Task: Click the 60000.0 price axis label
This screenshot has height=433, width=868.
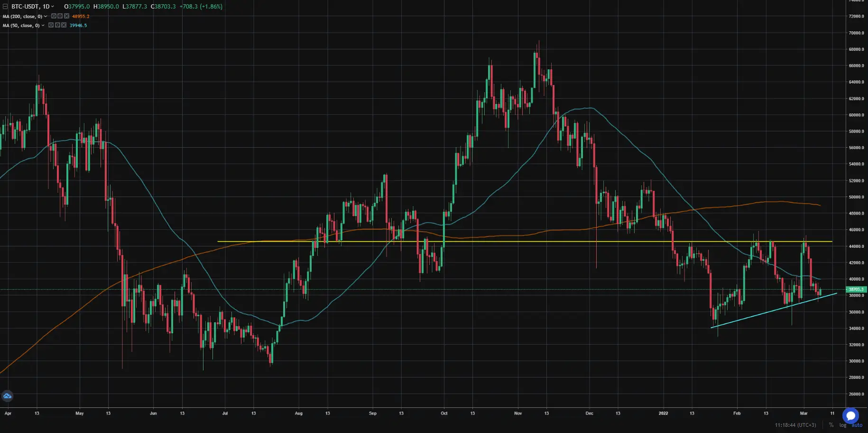Action: [856, 115]
